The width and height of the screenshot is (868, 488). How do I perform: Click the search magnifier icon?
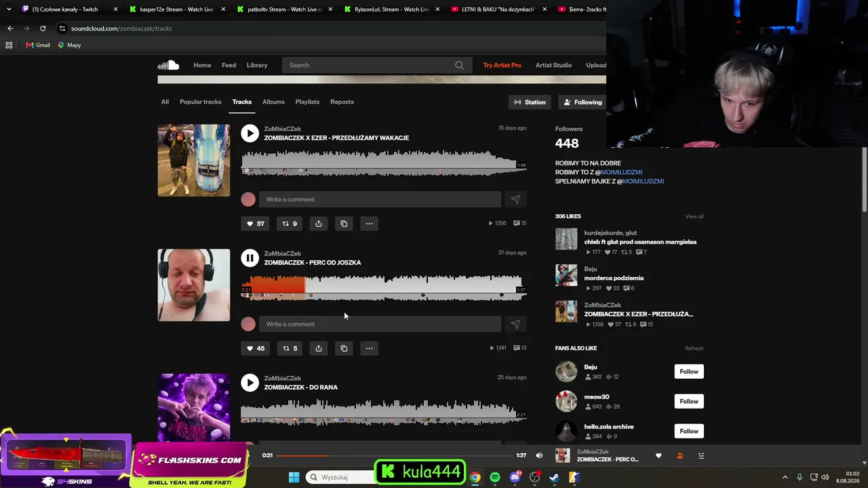pyautogui.click(x=460, y=65)
